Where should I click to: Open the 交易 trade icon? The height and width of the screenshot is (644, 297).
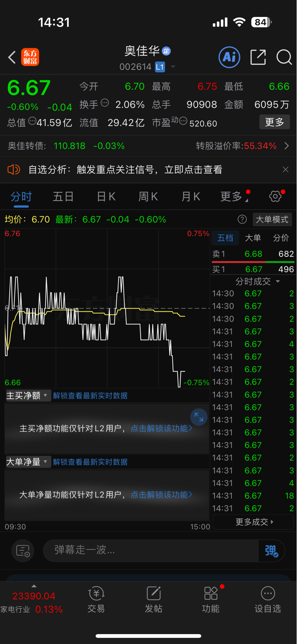[x=96, y=600]
